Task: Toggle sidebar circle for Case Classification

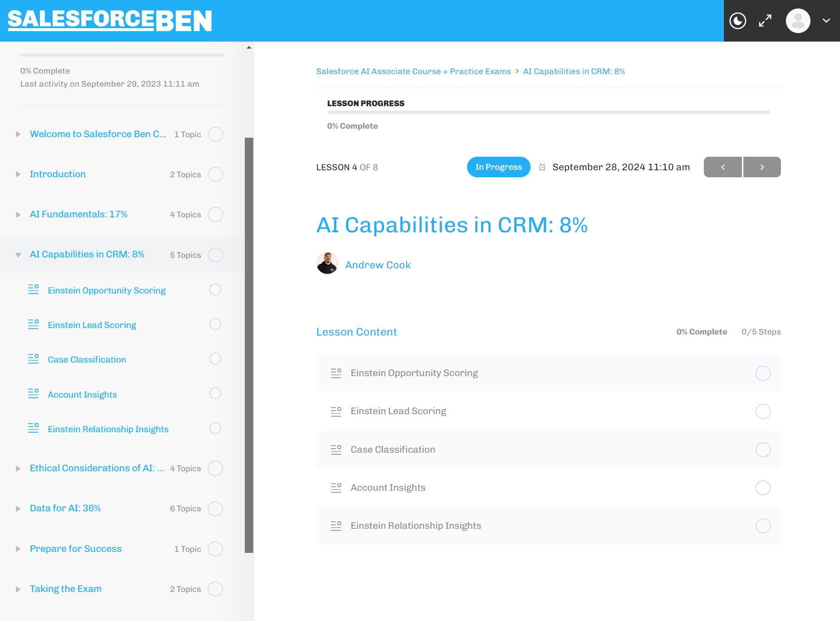Action: (x=215, y=359)
